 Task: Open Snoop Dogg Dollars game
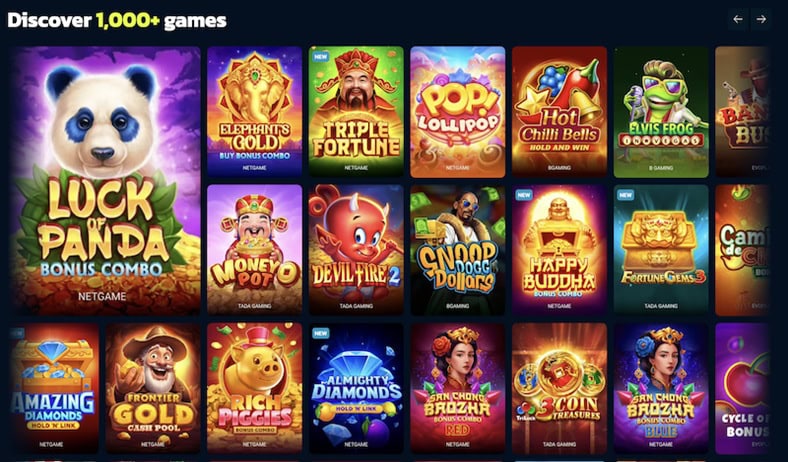pyautogui.click(x=457, y=250)
